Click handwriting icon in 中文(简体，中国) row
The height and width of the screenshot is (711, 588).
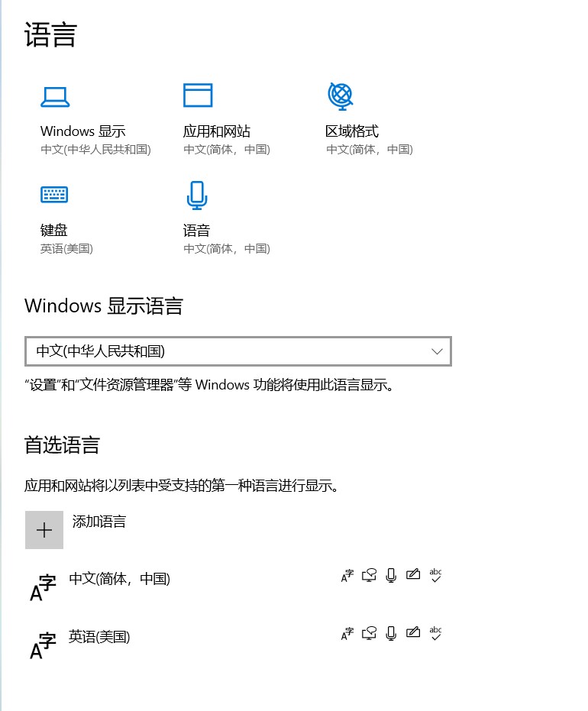click(x=413, y=574)
